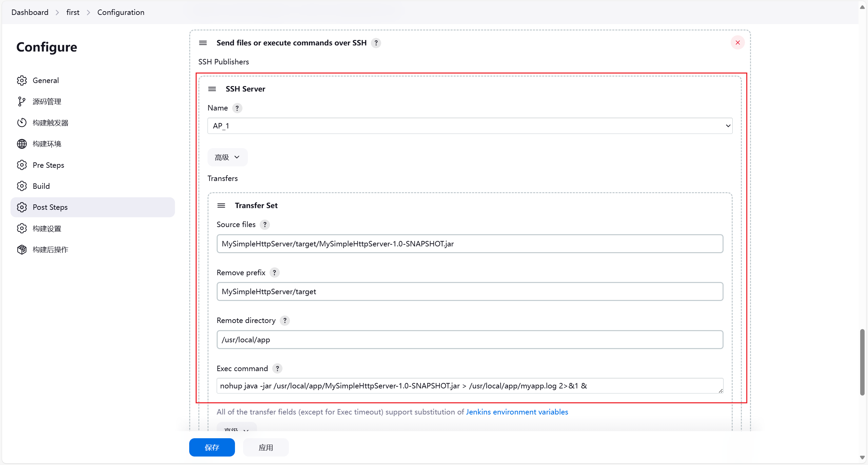Expand the 高级 section under SSH Server
The image size is (868, 465).
pyautogui.click(x=227, y=157)
